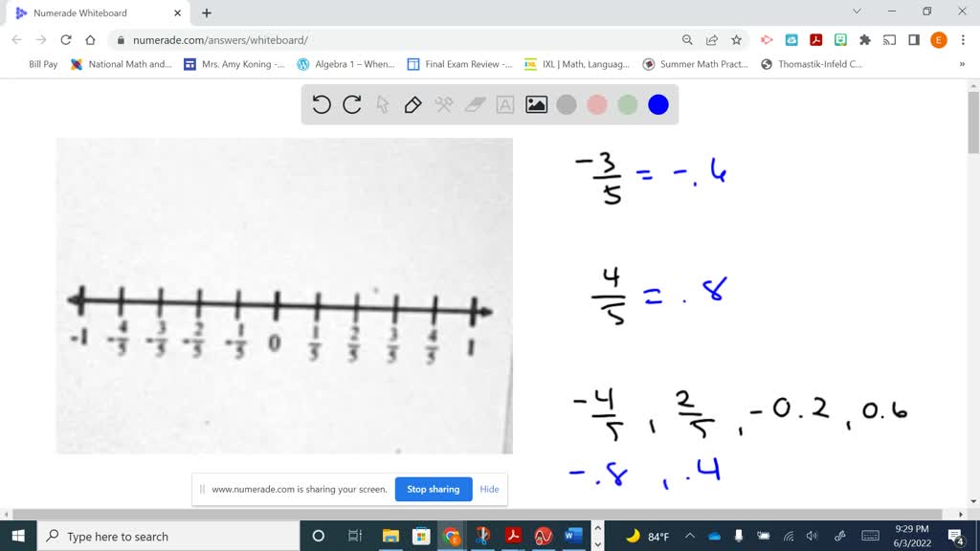Open the Text tool on the toolbar
This screenshot has height=551, width=980.
[504, 105]
